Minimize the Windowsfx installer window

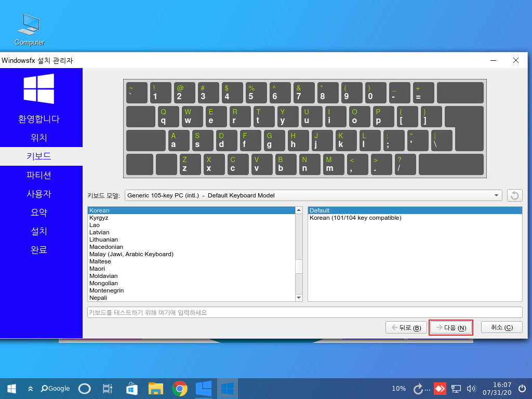tap(494, 60)
